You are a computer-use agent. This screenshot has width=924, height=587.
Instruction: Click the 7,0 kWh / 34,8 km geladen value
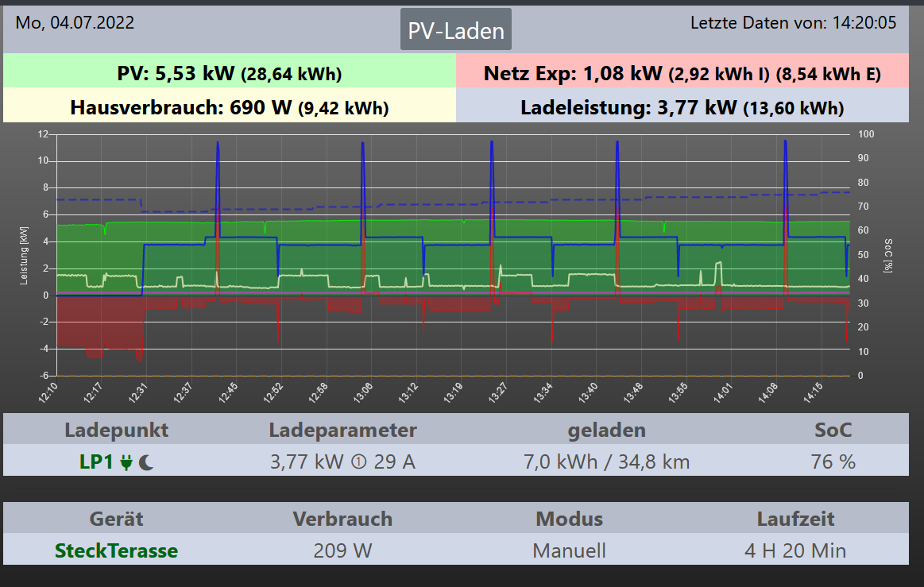point(606,461)
